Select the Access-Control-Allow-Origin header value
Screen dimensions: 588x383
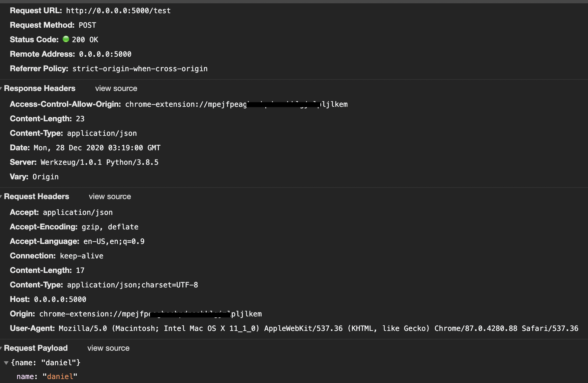click(236, 104)
